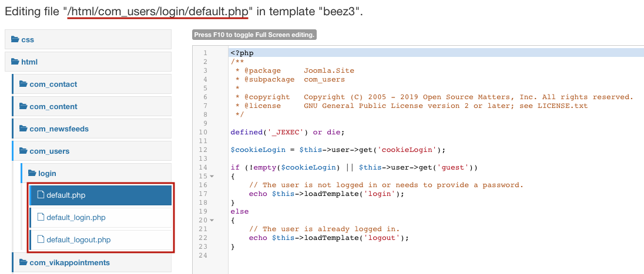Open the default_login.php file
This screenshot has height=274, width=644.
pyautogui.click(x=100, y=218)
